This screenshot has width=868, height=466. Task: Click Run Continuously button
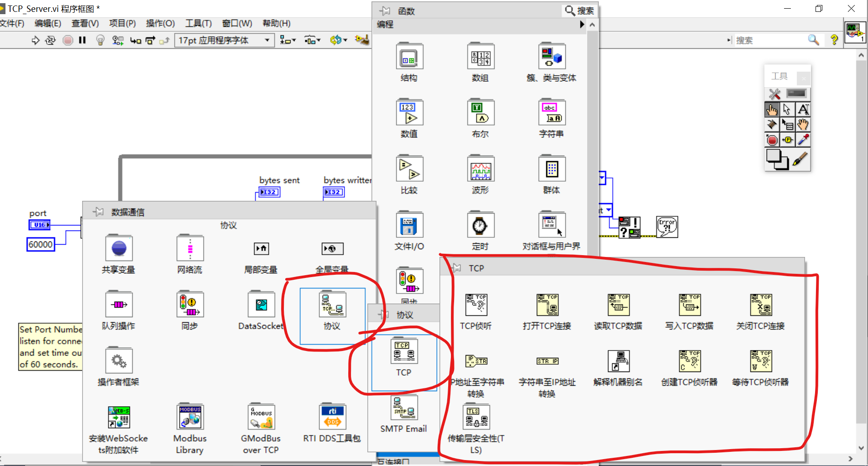coord(50,41)
